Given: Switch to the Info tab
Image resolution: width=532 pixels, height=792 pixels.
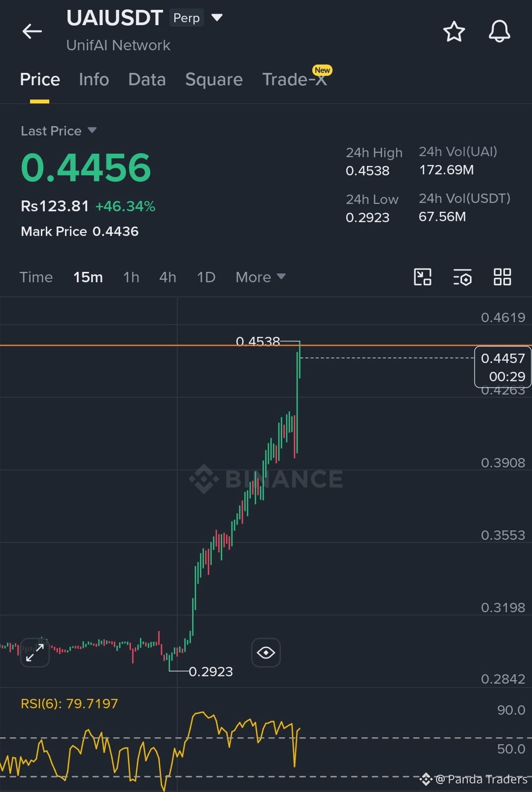Looking at the screenshot, I should [x=94, y=80].
